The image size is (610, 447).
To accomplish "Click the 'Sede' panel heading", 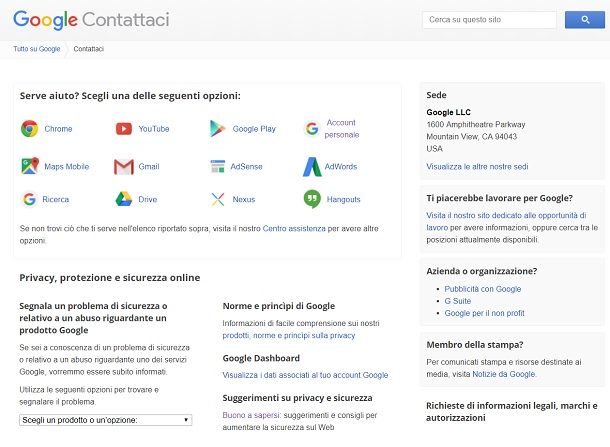I will click(x=436, y=95).
